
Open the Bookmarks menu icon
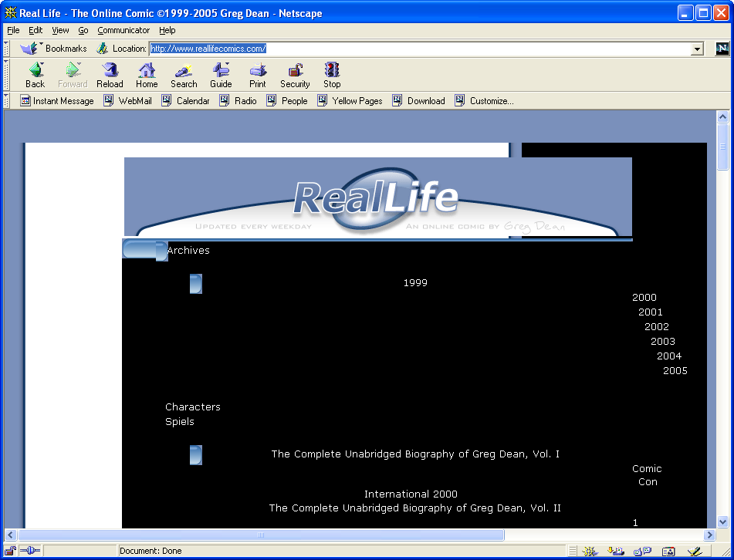[x=31, y=48]
